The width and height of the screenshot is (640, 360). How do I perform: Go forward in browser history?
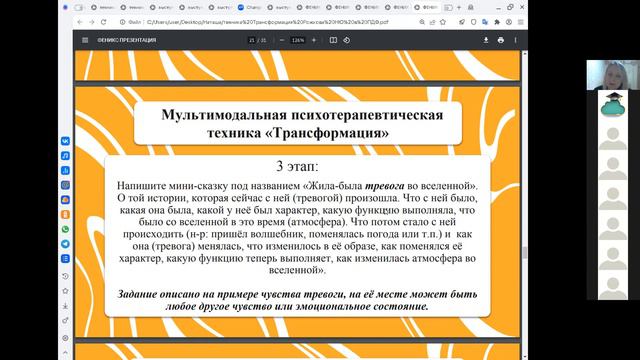point(91,22)
